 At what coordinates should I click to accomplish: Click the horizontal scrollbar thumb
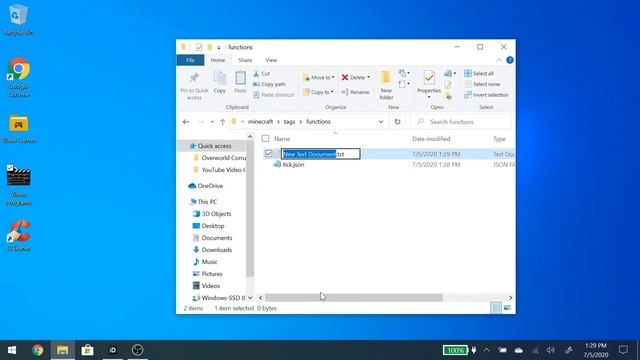354,298
